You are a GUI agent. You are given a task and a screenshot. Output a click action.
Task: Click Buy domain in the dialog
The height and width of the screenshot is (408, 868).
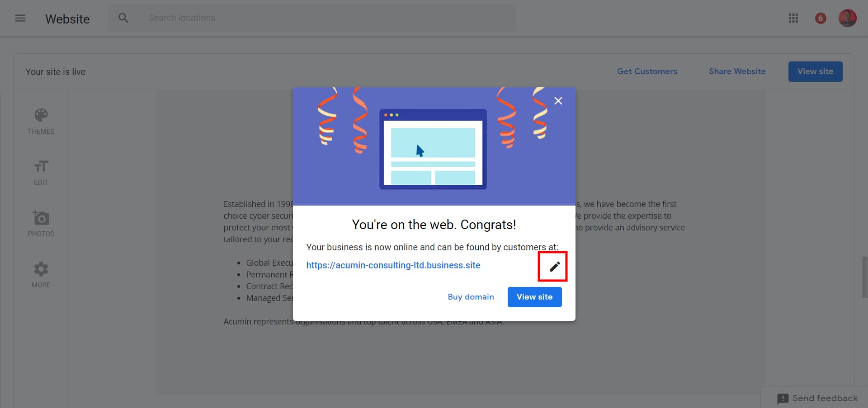click(471, 297)
